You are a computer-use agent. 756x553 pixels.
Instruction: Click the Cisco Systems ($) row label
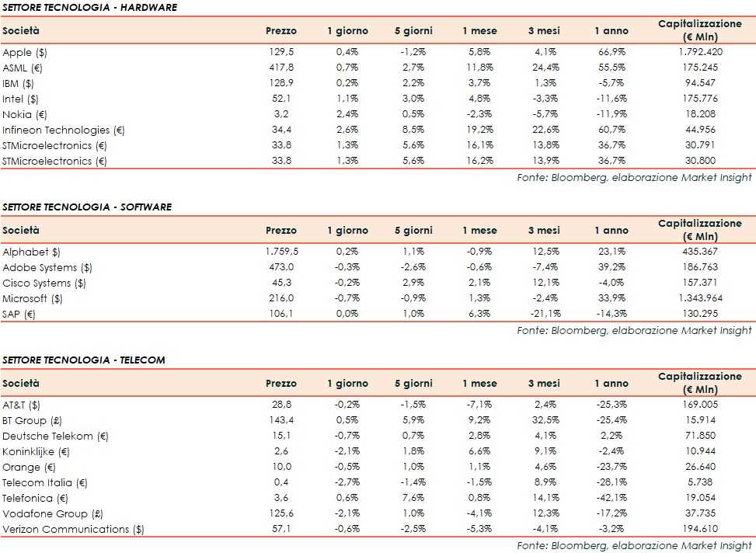(x=44, y=283)
